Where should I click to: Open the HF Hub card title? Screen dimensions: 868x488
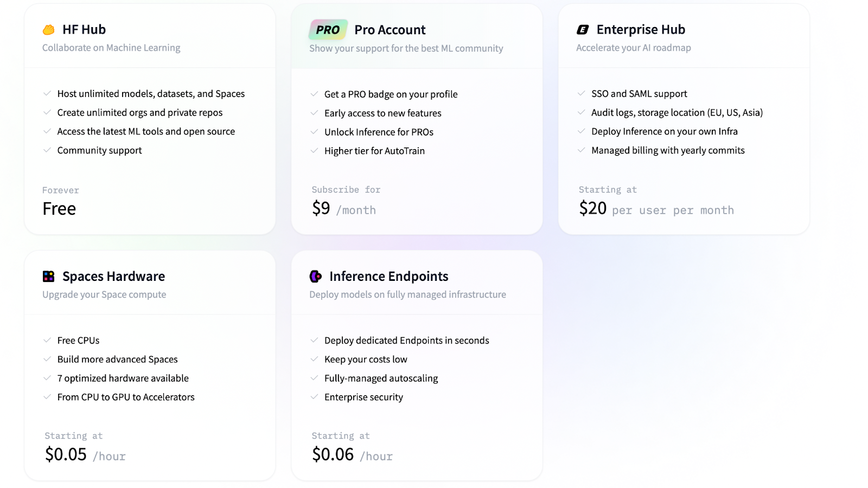(x=84, y=29)
